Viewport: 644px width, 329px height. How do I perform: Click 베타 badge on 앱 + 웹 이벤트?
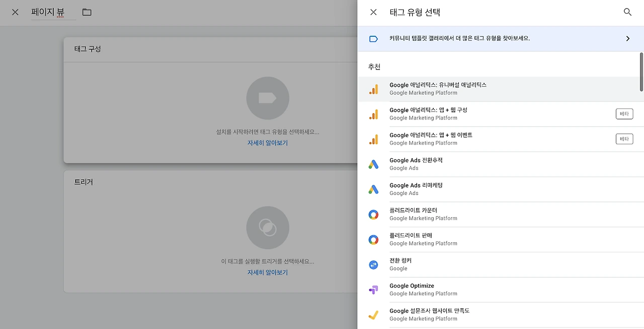tap(624, 139)
